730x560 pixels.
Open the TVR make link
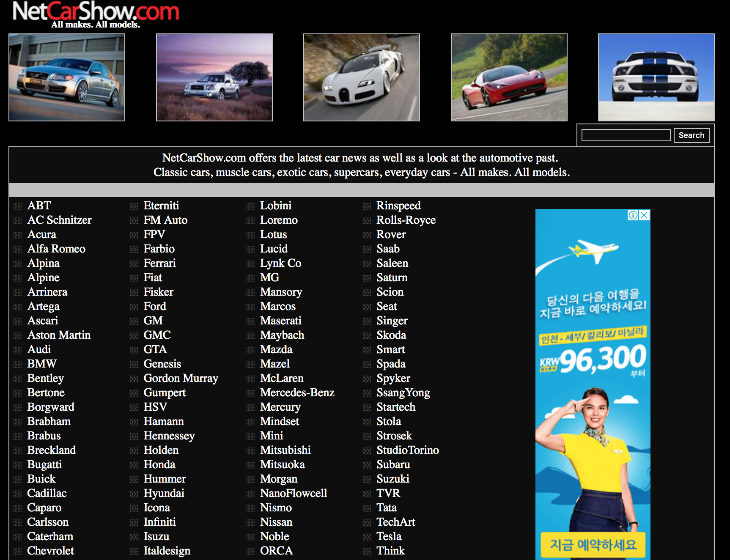(x=388, y=493)
